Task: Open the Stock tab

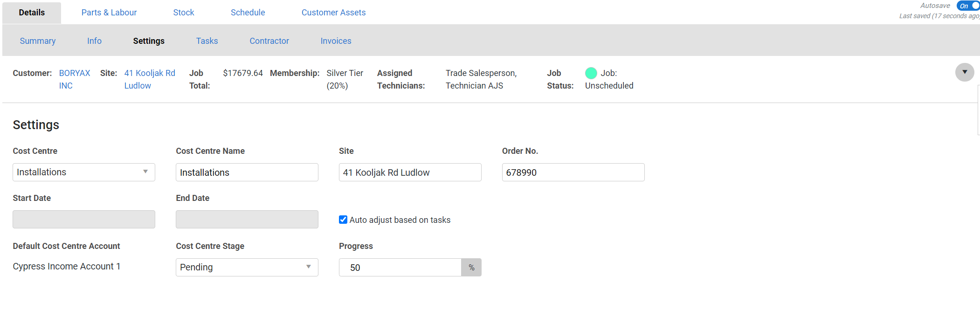Action: (184, 13)
